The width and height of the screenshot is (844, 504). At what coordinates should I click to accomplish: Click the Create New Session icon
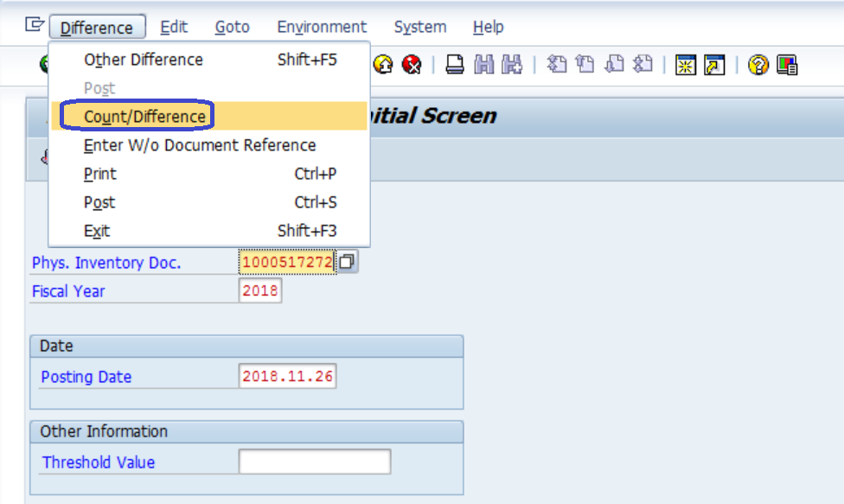[x=686, y=65]
